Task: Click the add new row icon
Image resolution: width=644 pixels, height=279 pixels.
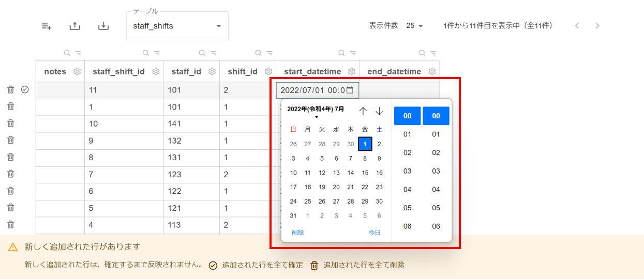Action: [47, 26]
